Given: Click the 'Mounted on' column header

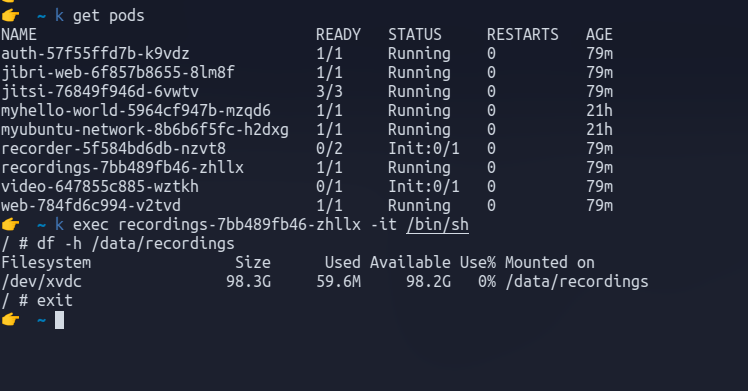Looking at the screenshot, I should 550,262.
